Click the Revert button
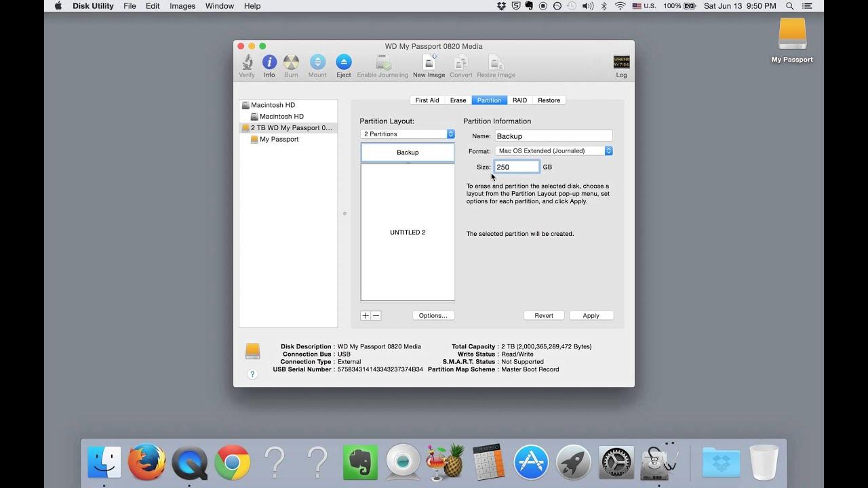The height and width of the screenshot is (488, 868). tap(544, 315)
